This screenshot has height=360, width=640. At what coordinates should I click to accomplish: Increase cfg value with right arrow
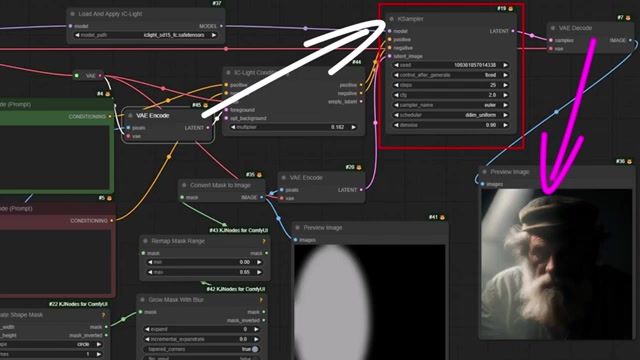pos(505,95)
